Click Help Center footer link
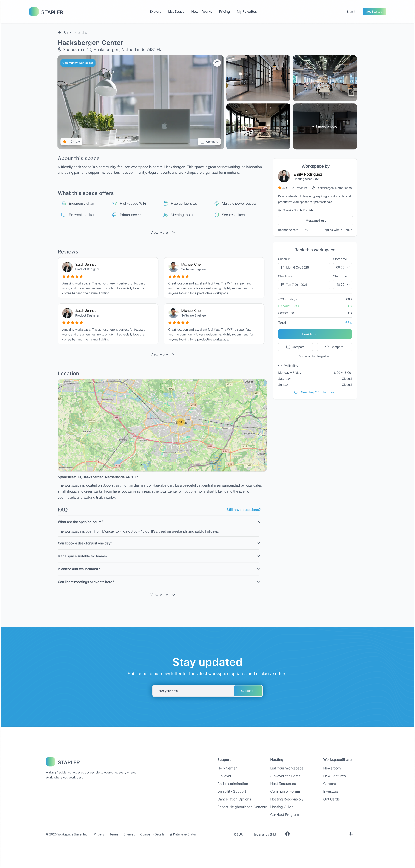415x868 pixels. tap(227, 768)
